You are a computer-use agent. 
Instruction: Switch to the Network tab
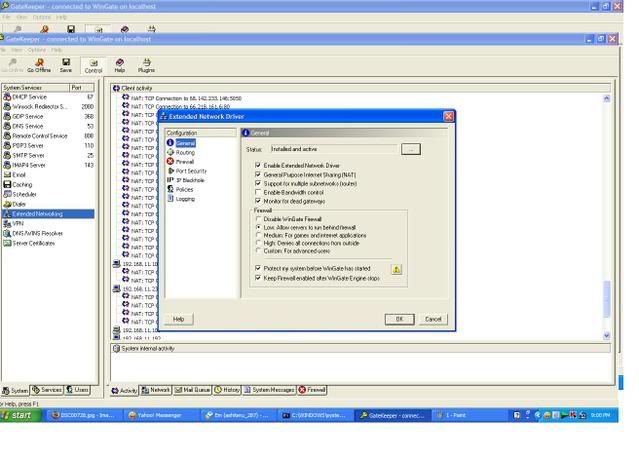tap(155, 390)
